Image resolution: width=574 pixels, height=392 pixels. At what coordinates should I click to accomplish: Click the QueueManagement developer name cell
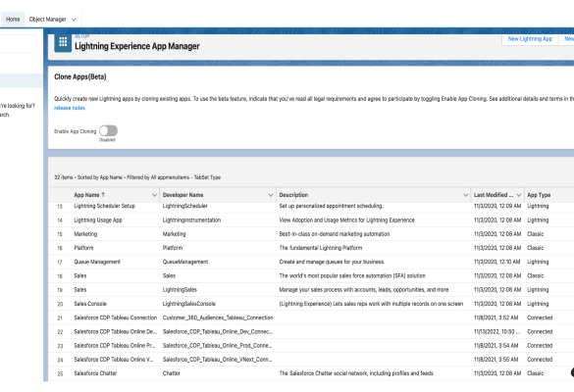[185, 262]
